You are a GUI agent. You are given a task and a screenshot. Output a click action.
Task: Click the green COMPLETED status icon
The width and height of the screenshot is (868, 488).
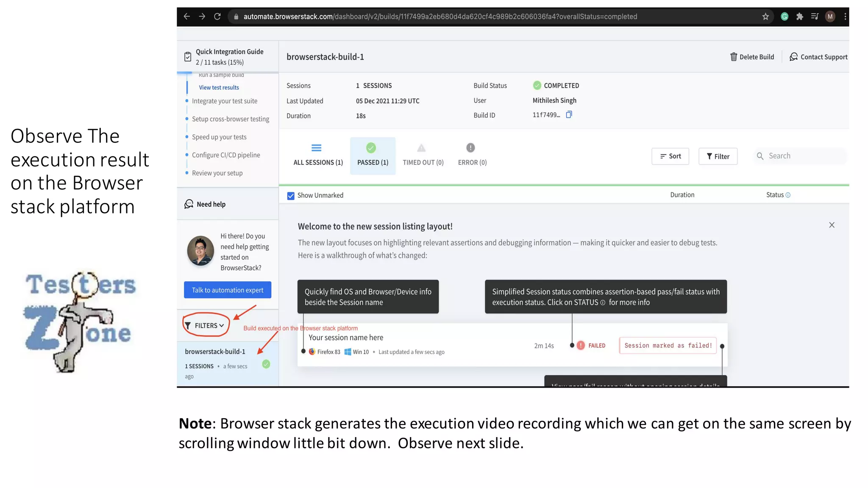point(537,85)
